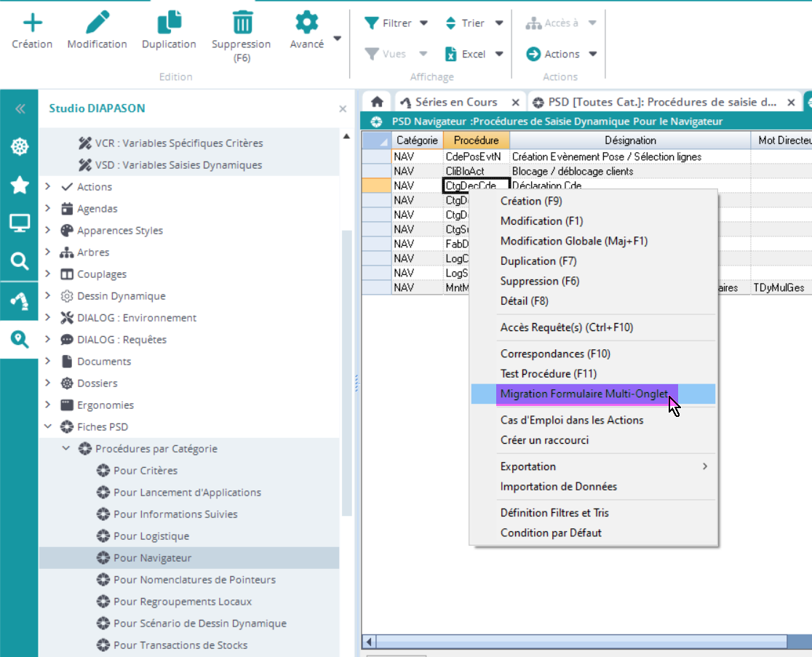Click the horizontal scrollbar of the grid
812x657 pixels.
[x=582, y=642]
